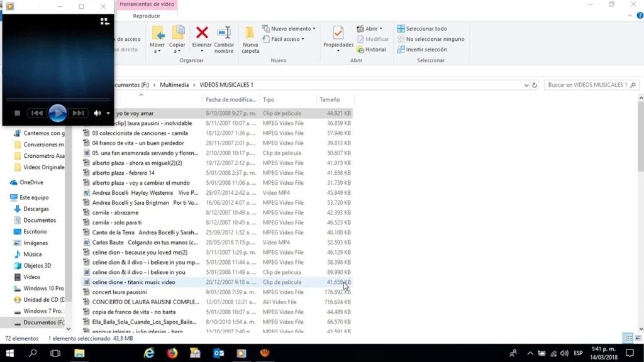Image resolution: width=644 pixels, height=362 pixels.
Task: Switch to large icons view toggle
Action: pyautogui.click(x=638, y=338)
